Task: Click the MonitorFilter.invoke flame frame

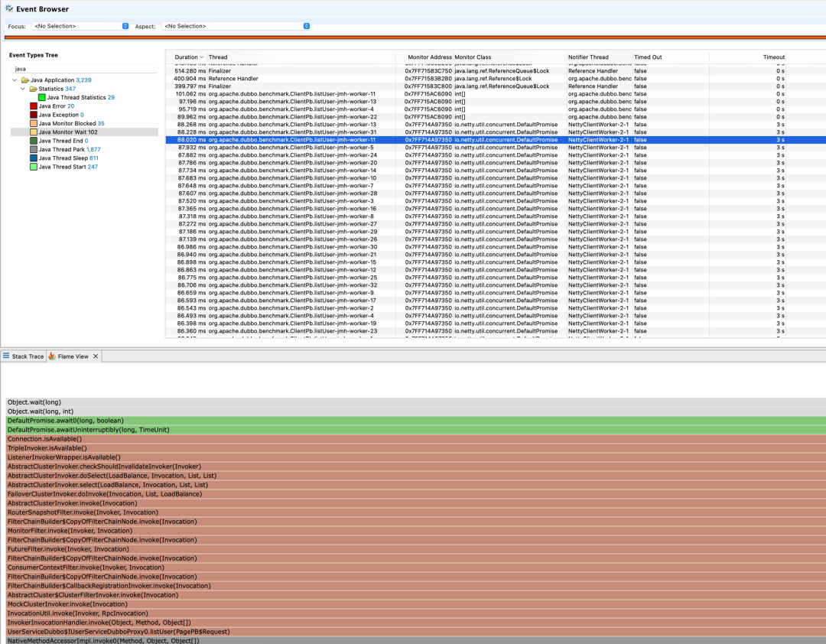Action: 415,531
